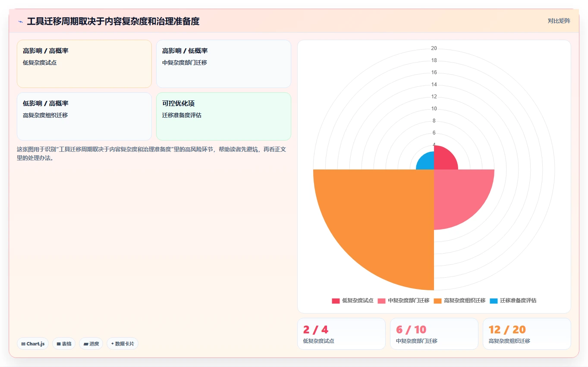Click the 数据卡片 tag chip
The height and width of the screenshot is (367, 588).
[x=123, y=344]
